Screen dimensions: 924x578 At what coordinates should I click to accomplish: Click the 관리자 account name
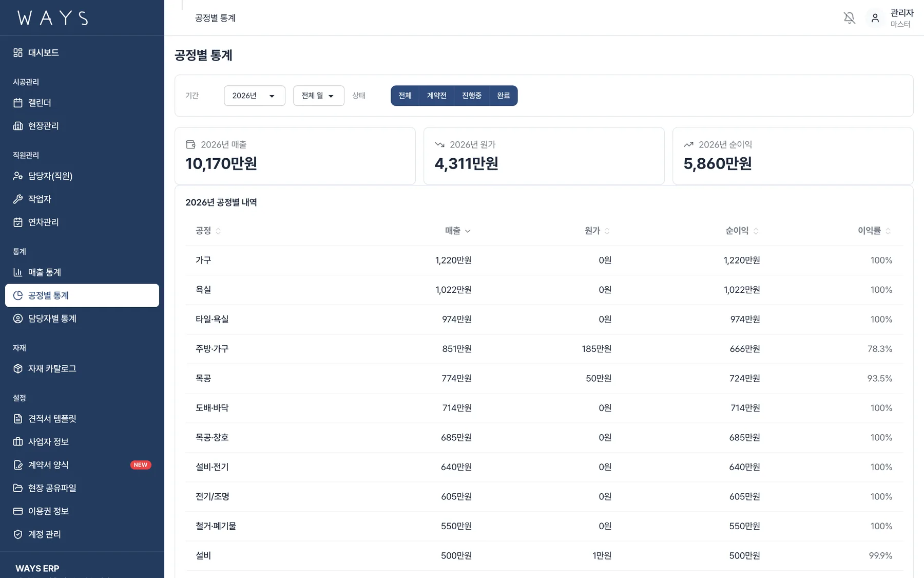(x=902, y=13)
